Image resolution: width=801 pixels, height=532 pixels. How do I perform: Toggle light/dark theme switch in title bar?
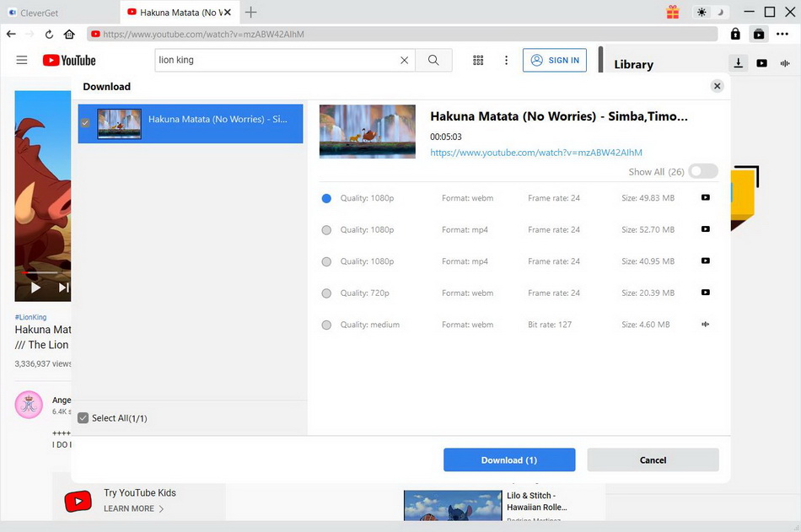[711, 12]
